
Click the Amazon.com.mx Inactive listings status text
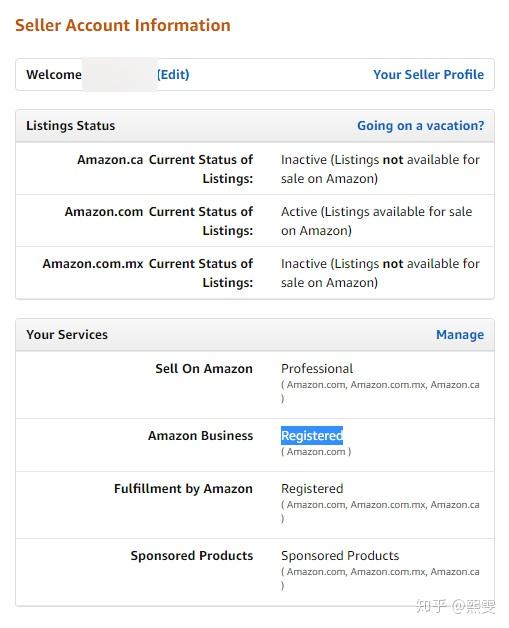tap(380, 273)
